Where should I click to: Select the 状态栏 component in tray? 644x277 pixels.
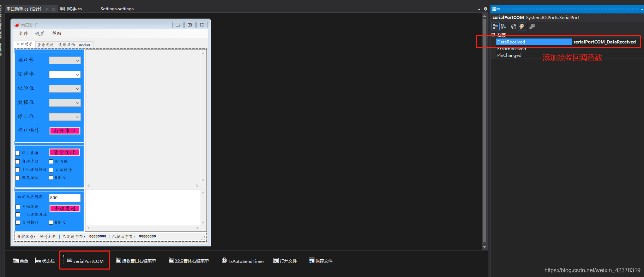[x=45, y=261]
